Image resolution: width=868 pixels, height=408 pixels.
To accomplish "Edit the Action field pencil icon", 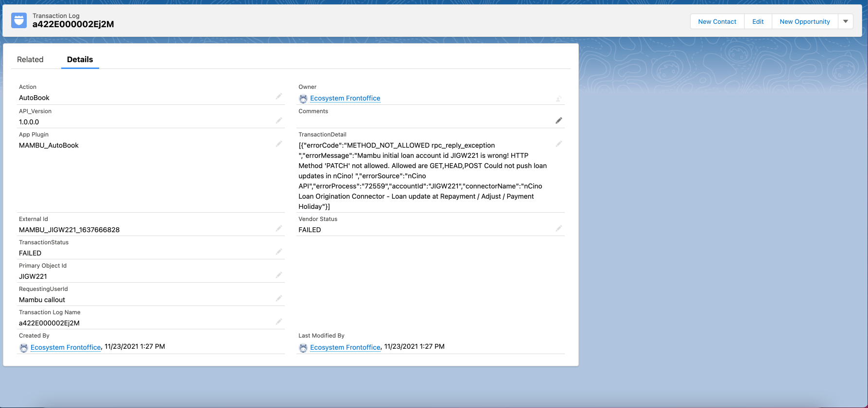I will pos(279,97).
